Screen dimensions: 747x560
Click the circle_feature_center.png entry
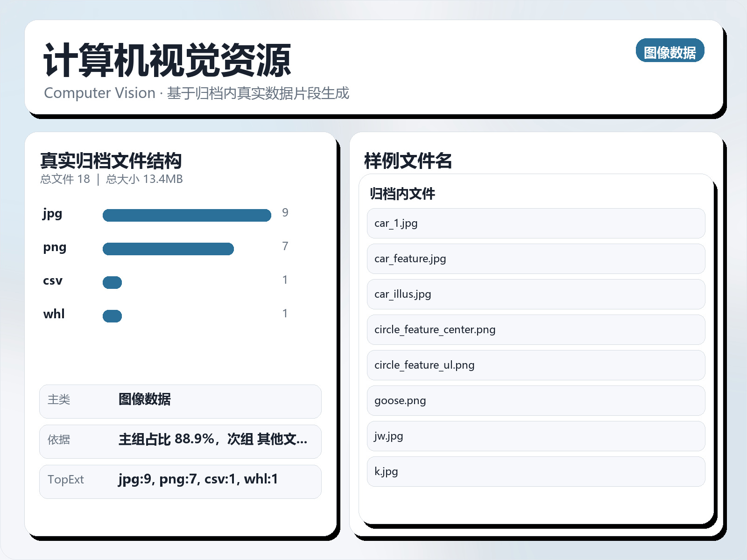click(535, 329)
